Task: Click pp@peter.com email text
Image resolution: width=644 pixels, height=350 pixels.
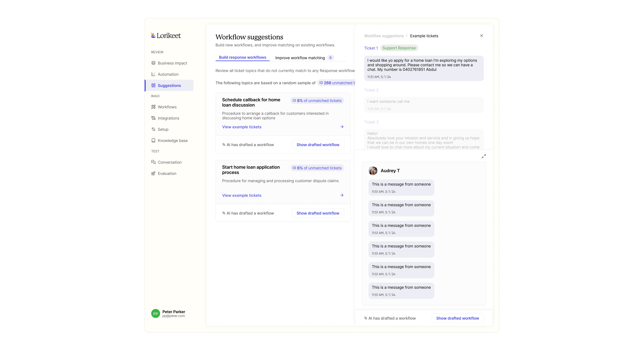Action: (173, 316)
